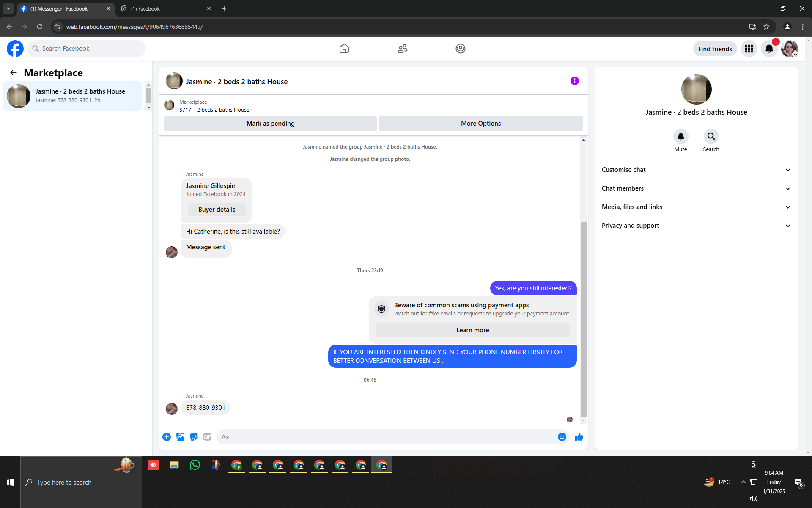Open the profile circle icon beside the Friends icon
The height and width of the screenshot is (508, 812).
[461, 49]
